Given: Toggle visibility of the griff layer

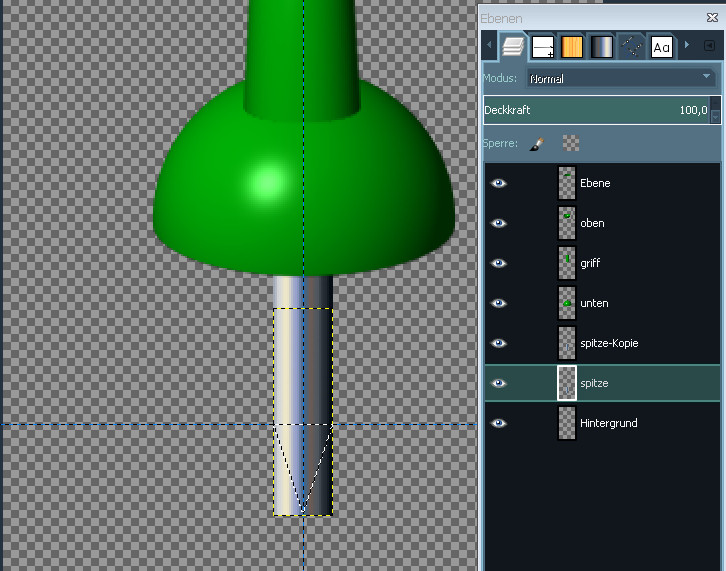Looking at the screenshot, I should [x=498, y=263].
